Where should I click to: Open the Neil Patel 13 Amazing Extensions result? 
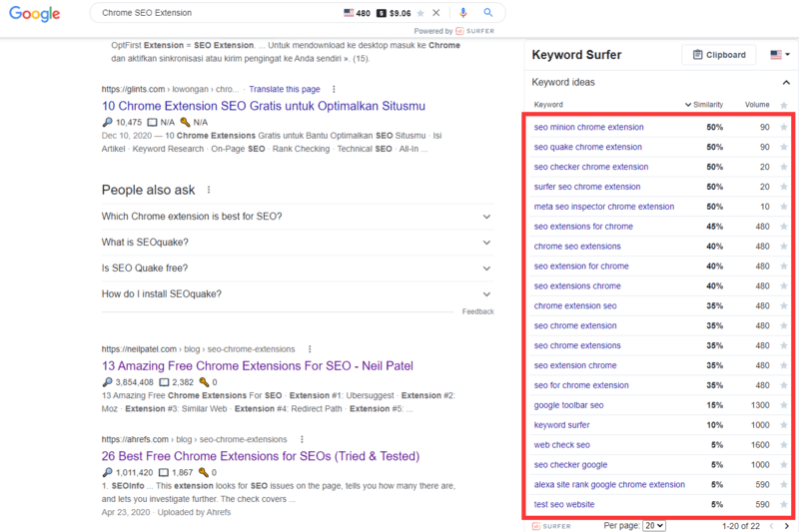257,366
